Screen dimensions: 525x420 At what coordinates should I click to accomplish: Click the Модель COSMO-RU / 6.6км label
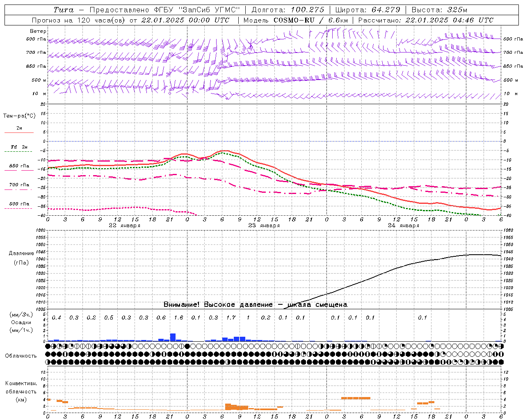[296, 20]
